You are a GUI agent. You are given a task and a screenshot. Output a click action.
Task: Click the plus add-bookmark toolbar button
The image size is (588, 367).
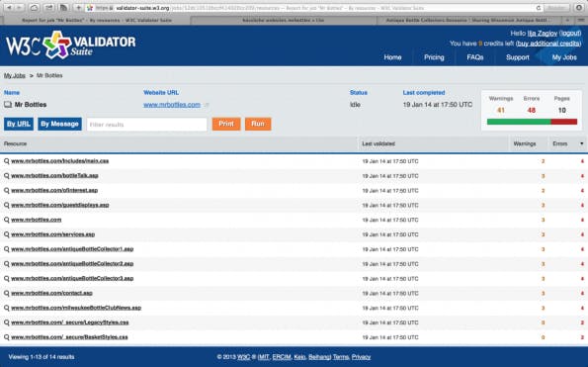pos(78,8)
